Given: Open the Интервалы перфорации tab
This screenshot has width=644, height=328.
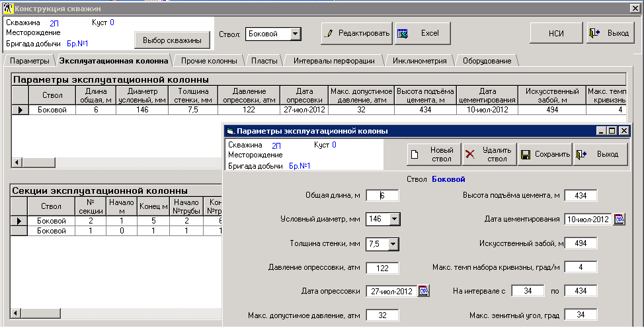Looking at the screenshot, I should [x=334, y=61].
